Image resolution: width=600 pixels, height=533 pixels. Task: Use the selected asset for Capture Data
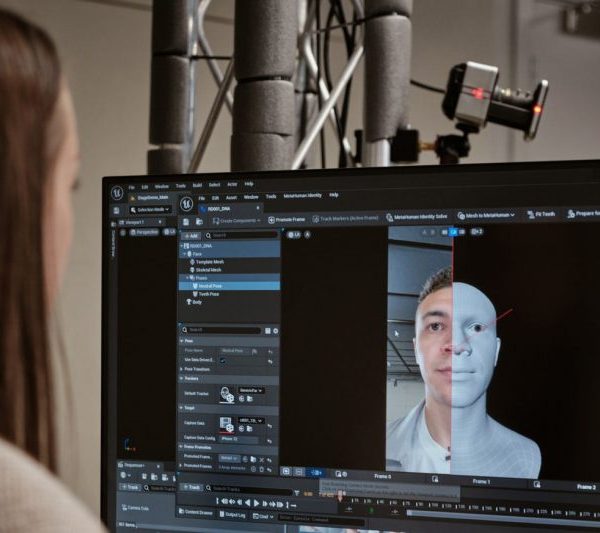[241, 429]
